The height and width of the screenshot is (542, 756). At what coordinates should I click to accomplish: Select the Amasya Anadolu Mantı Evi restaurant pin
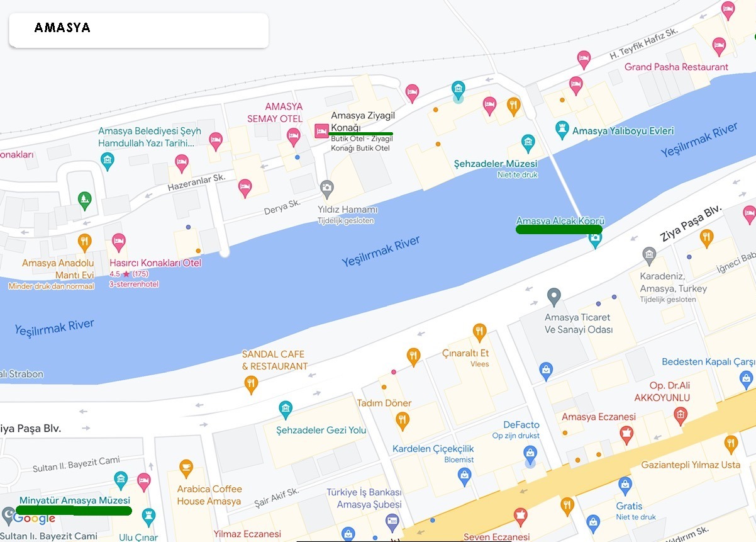84,242
